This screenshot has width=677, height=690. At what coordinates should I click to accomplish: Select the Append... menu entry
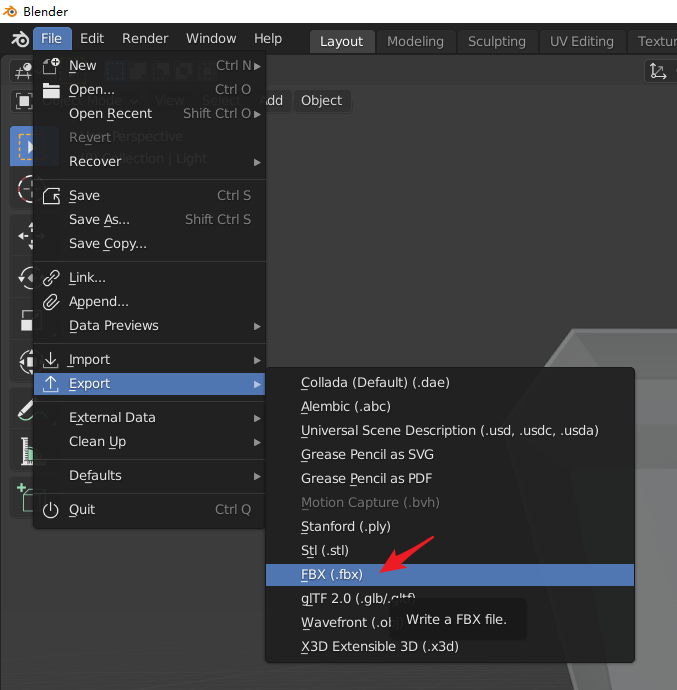(x=150, y=301)
